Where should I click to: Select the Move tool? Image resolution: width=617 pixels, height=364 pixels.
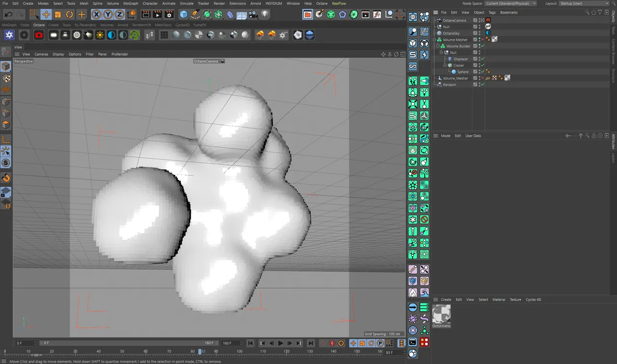point(46,14)
